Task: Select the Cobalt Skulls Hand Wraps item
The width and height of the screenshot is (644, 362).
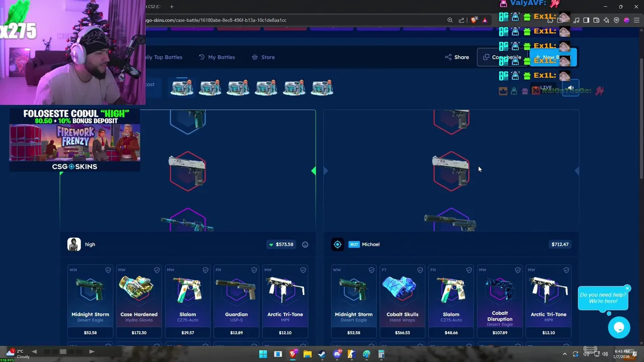Action: pyautogui.click(x=403, y=301)
